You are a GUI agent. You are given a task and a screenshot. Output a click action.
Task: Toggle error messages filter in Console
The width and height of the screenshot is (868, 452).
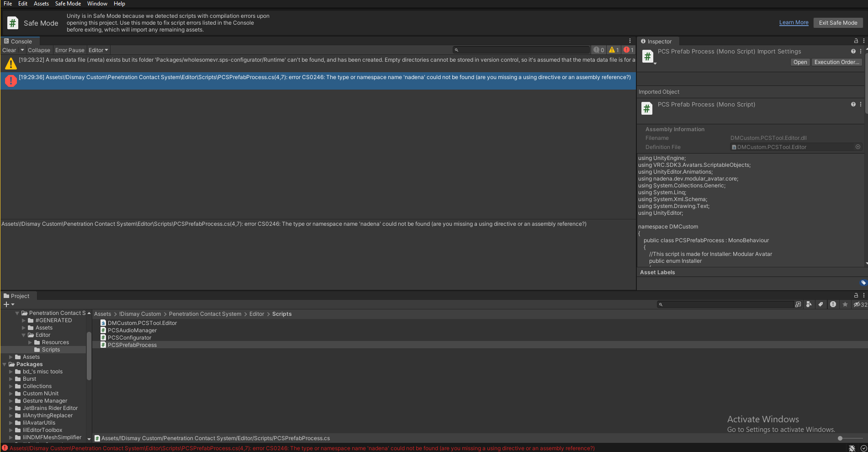(x=629, y=50)
